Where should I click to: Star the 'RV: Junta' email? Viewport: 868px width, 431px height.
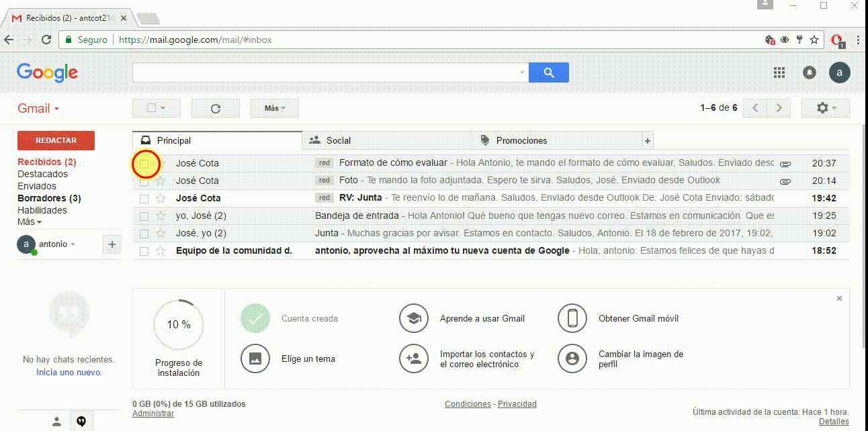(x=161, y=198)
